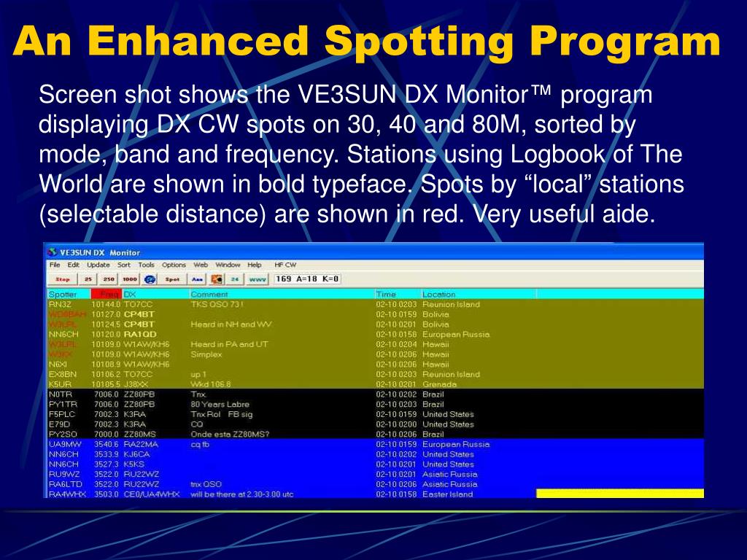The width and height of the screenshot is (747, 560).
Task: Click the solar data field 169 A=18 K=0
Action: pos(307,279)
